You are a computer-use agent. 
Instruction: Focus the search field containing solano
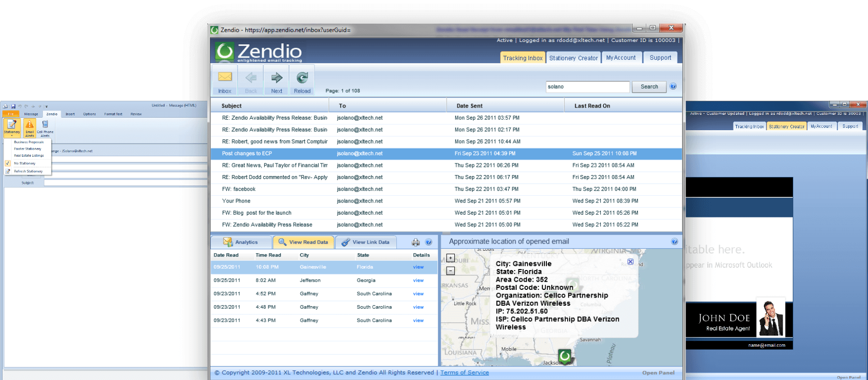[x=588, y=87]
